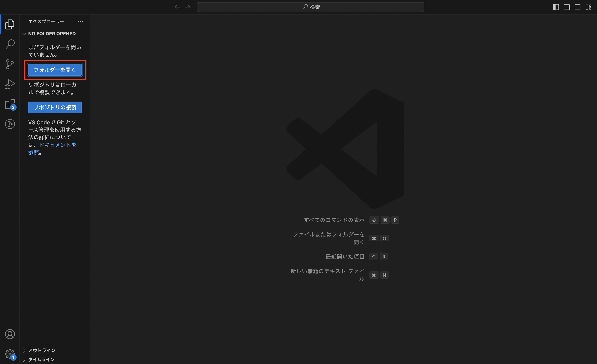Open the エクスプローラー more actions ellipsis

(80, 22)
